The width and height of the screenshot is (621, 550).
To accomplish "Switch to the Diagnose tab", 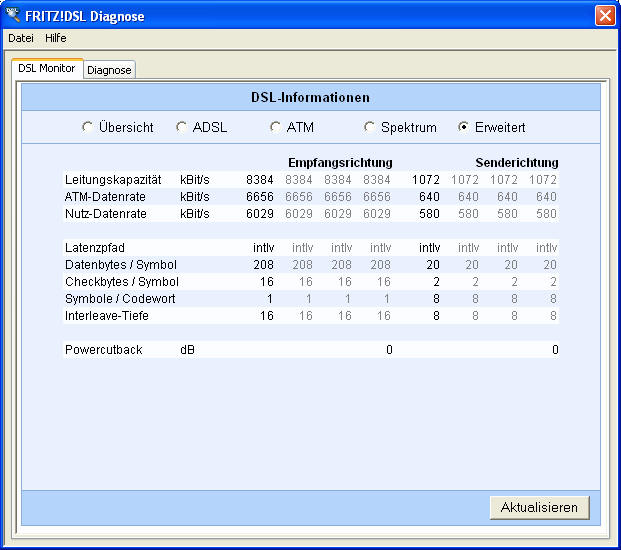I will [x=109, y=70].
